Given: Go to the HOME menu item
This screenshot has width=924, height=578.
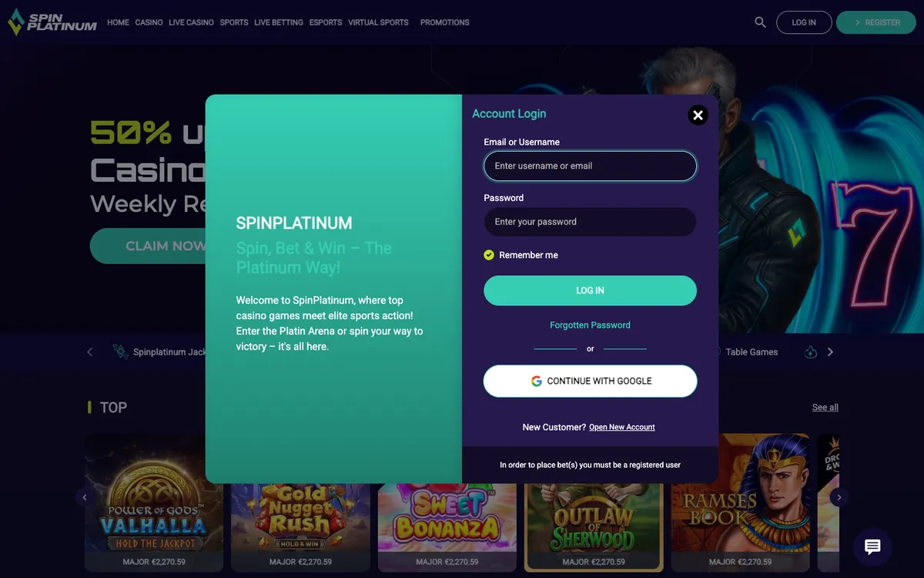Looking at the screenshot, I should coord(118,22).
